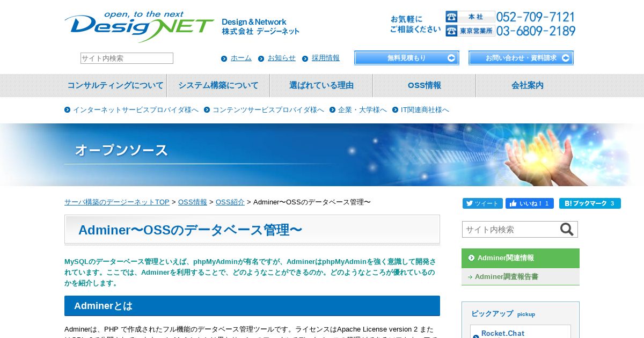This screenshot has height=338, width=644.
Task: Click the 052-709-7121 phone number
Action: tap(536, 17)
